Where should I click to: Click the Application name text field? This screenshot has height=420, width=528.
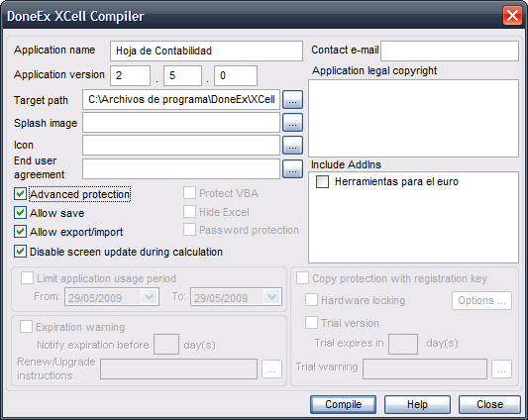pyautogui.click(x=206, y=51)
